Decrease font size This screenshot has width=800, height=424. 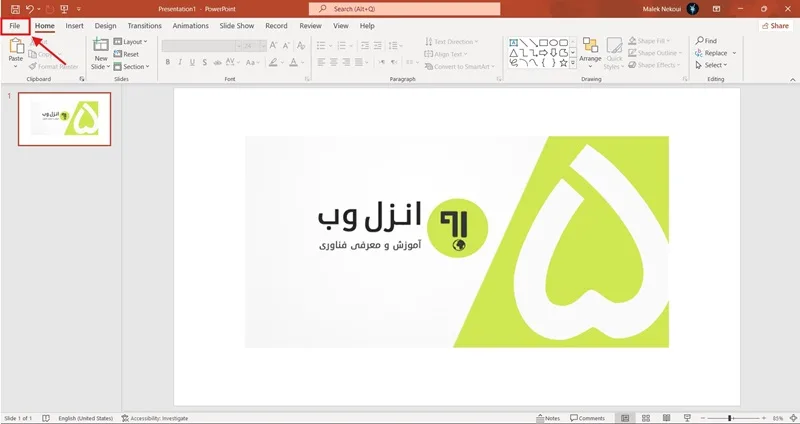tap(287, 45)
